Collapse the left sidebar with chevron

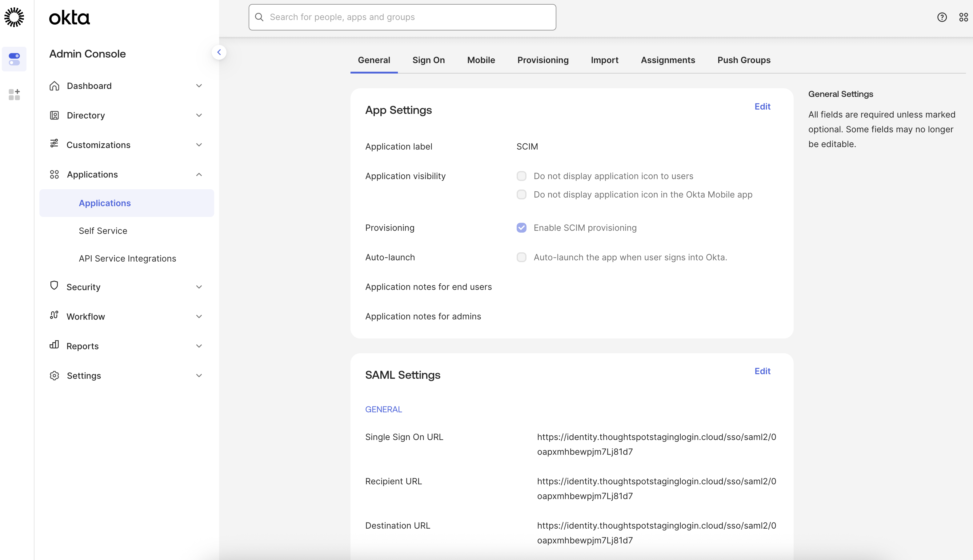(219, 52)
